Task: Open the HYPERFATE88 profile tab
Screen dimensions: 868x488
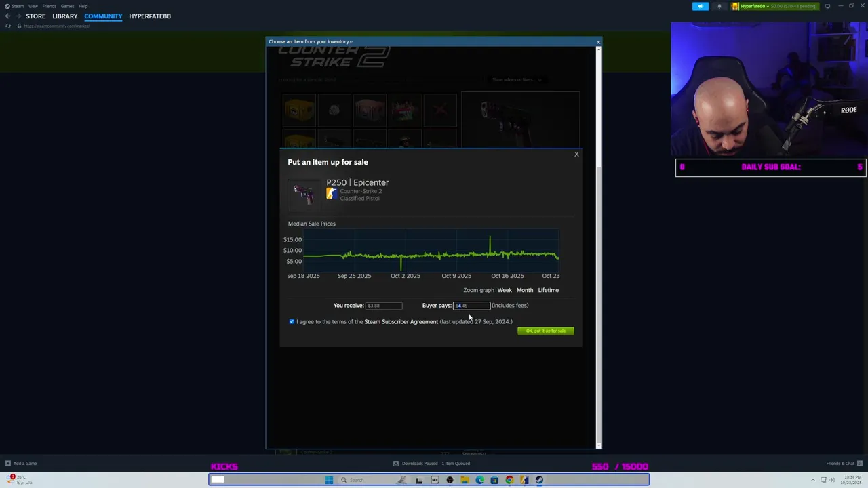Action: coord(150,16)
